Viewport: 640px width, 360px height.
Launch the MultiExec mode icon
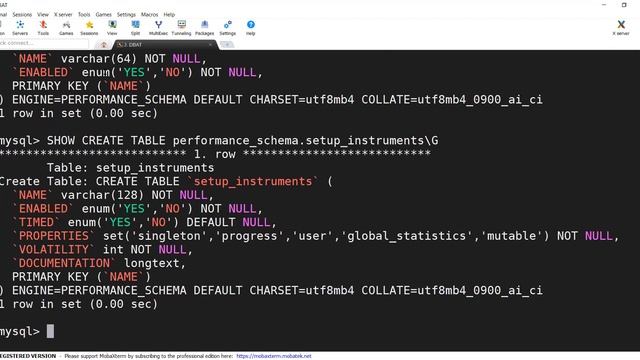point(158,28)
